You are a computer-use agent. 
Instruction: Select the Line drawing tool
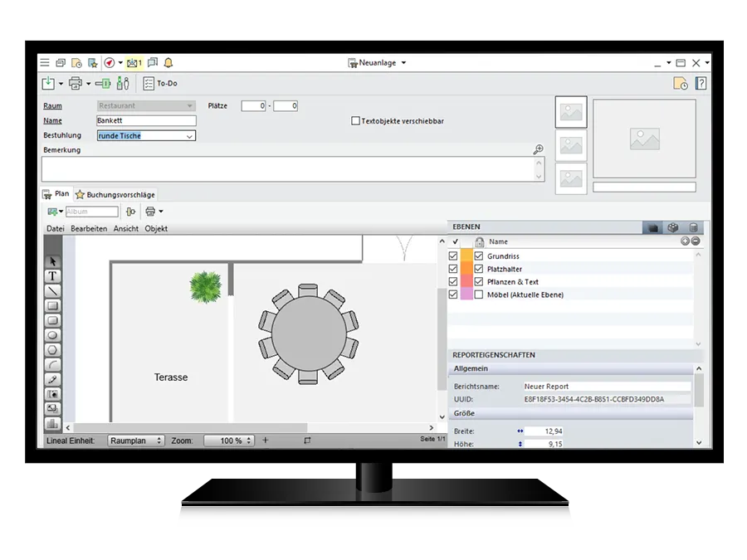tap(53, 291)
